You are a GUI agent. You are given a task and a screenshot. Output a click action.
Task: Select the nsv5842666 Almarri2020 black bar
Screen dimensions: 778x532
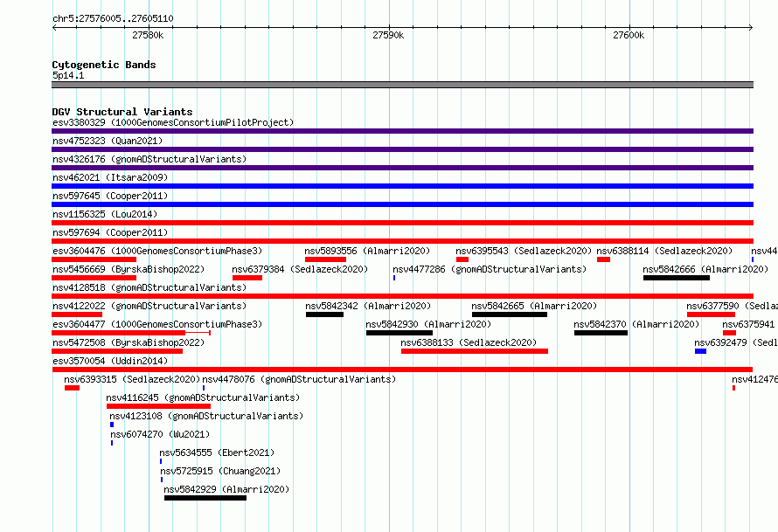pyautogui.click(x=677, y=278)
